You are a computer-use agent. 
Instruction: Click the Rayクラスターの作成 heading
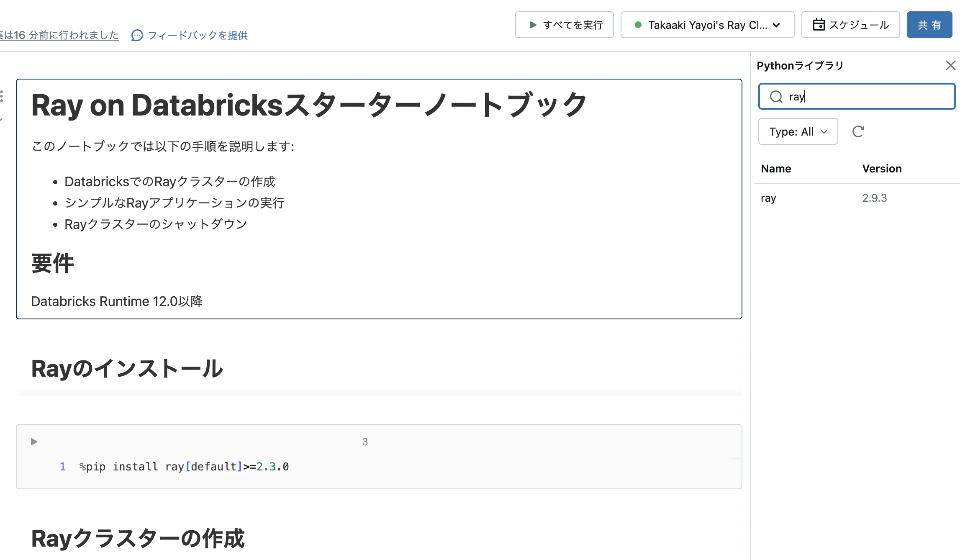(138, 539)
